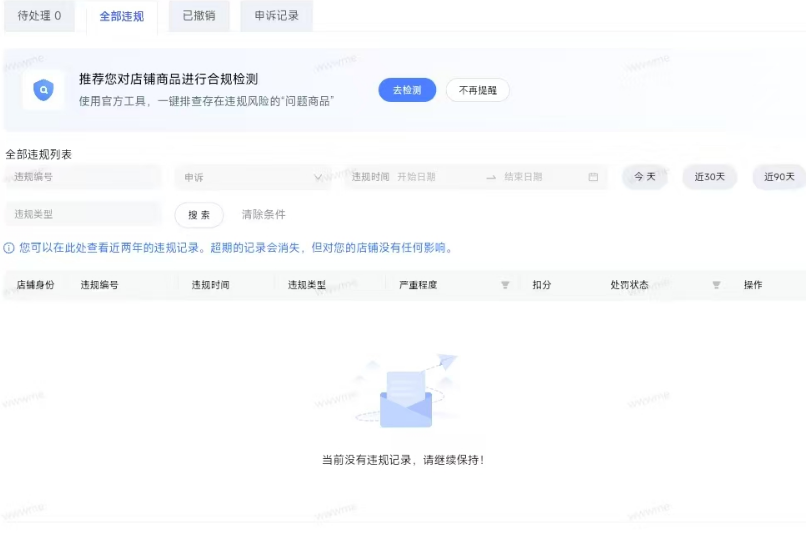Click the 清除条件 link
The height and width of the screenshot is (542, 806).
click(264, 214)
